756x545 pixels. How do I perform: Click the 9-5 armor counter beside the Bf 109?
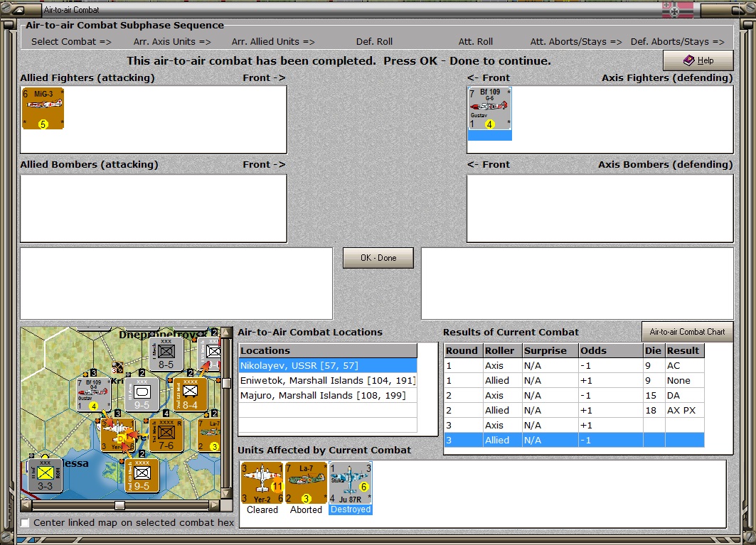pos(142,394)
